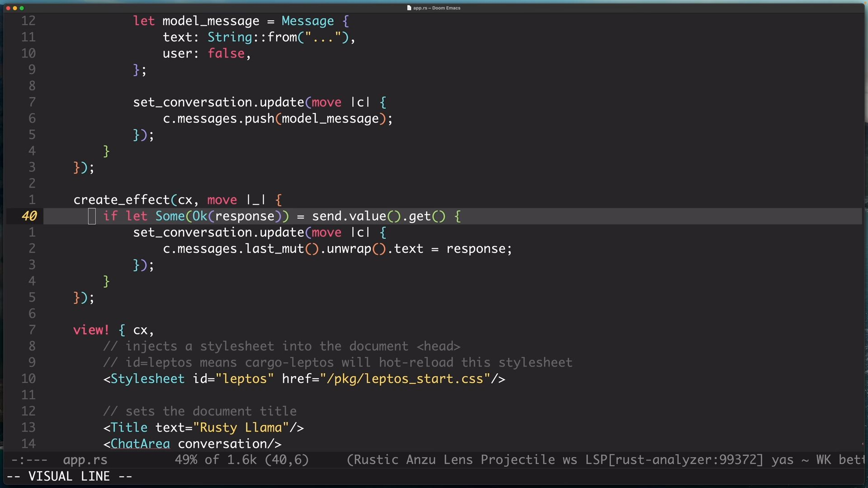Image resolution: width=868 pixels, height=488 pixels.
Task: Click the block cursor on line 40
Action: (92, 216)
